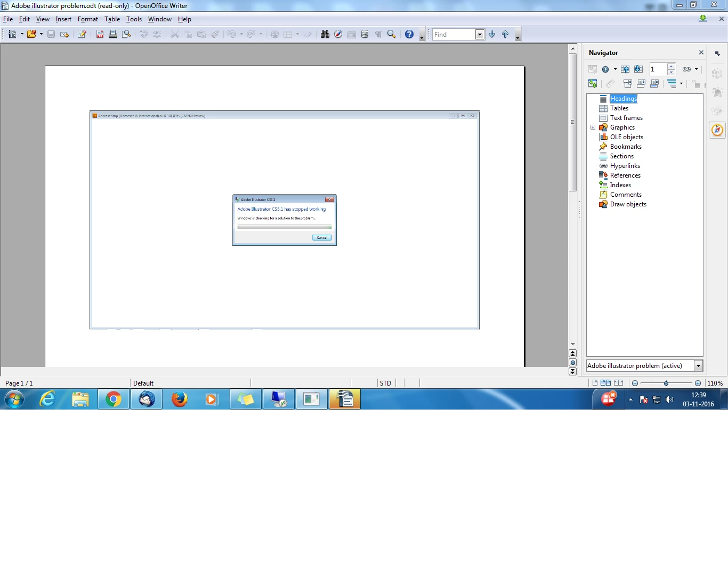Viewport: 728px width, 561px height.
Task: Select Bookmarks in the Navigator tree
Action: click(626, 147)
